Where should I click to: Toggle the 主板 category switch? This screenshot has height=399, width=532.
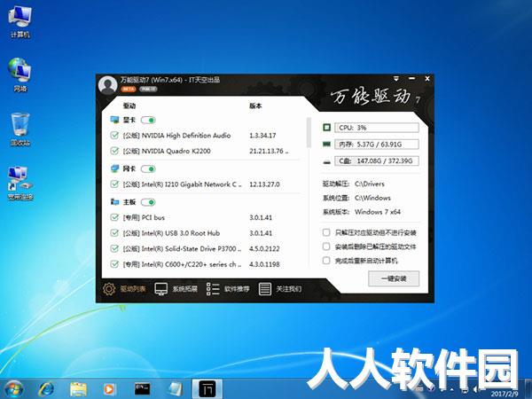pyautogui.click(x=148, y=202)
